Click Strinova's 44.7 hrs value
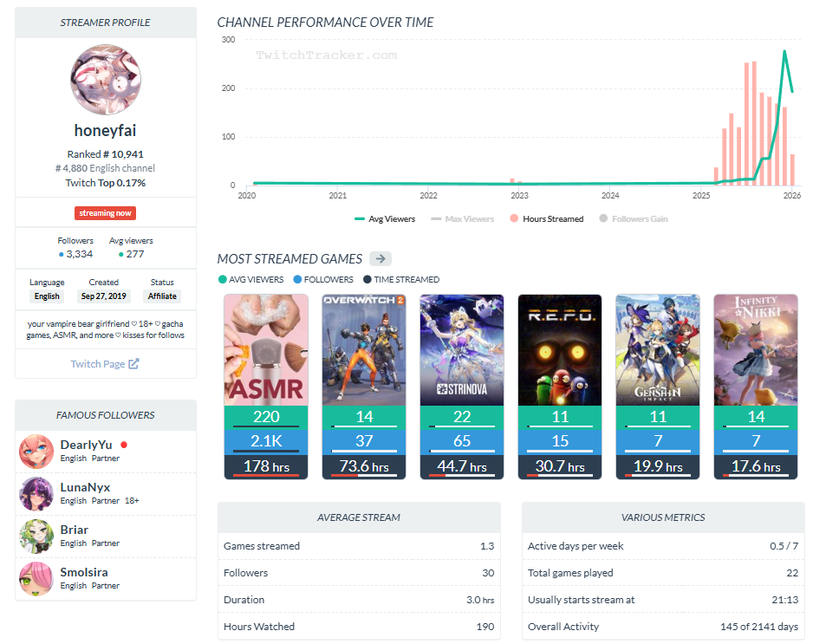 (462, 466)
